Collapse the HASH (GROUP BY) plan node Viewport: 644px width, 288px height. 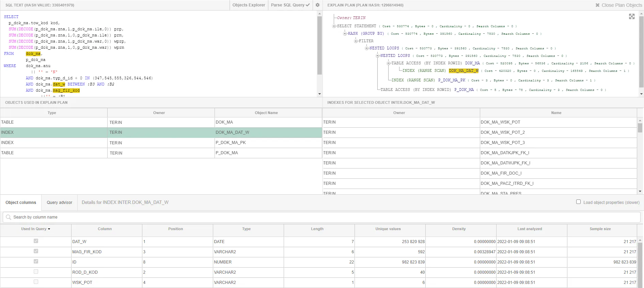pos(345,34)
